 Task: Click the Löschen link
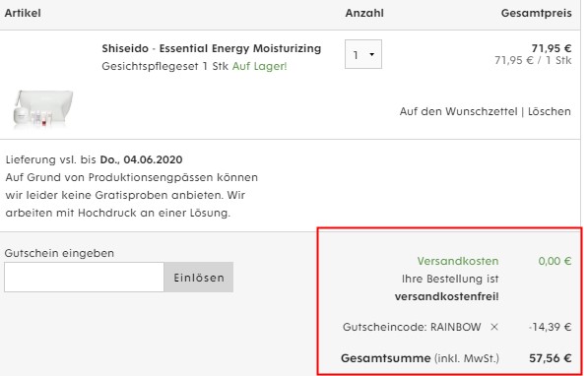[x=549, y=111]
